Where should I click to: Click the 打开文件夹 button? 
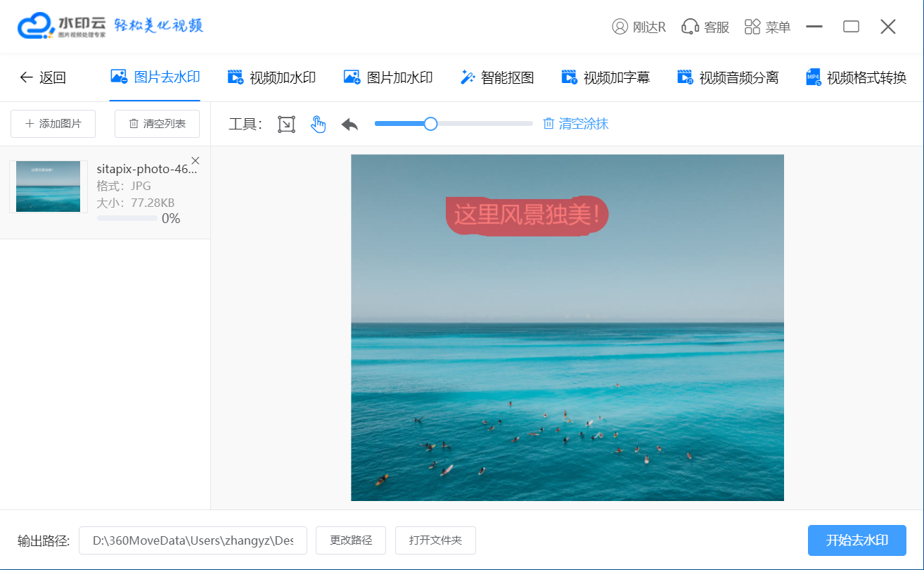(x=435, y=540)
